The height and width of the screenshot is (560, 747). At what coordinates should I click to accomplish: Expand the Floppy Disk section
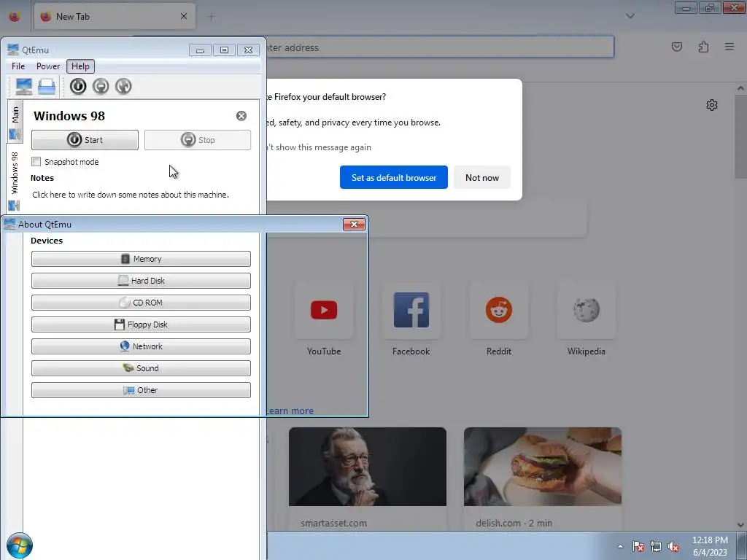tap(141, 324)
